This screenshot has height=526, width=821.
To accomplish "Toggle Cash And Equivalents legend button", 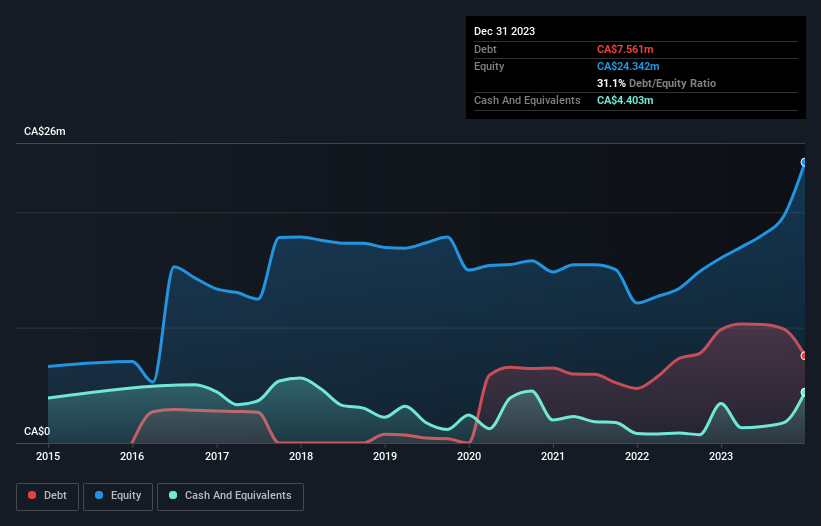I will click(230, 496).
